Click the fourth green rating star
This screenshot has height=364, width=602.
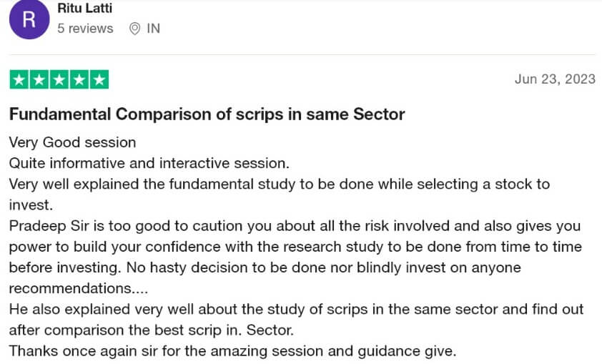pos(79,80)
